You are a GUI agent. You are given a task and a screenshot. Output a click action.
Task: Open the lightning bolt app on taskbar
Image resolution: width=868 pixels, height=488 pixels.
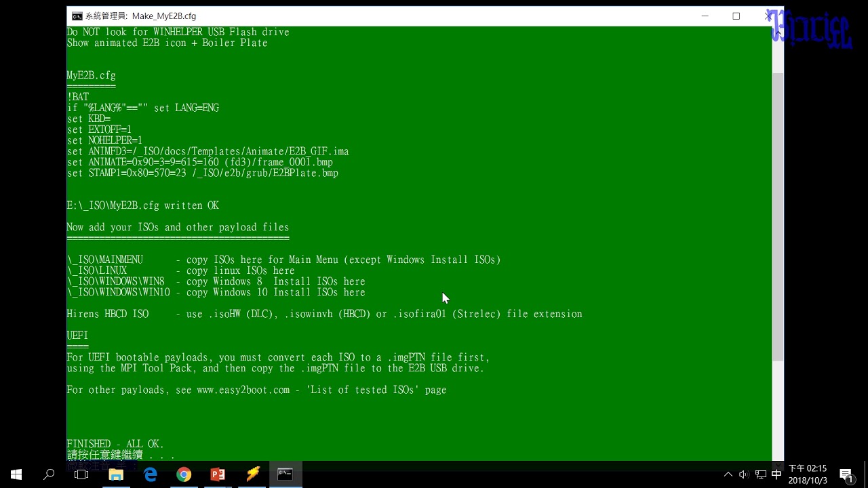pos(252,474)
